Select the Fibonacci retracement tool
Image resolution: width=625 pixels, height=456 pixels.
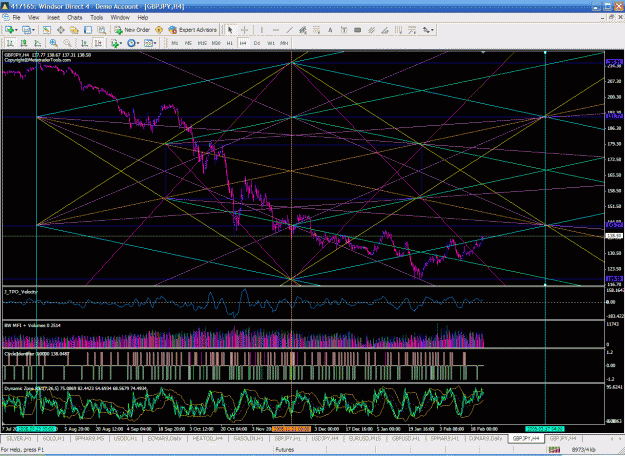[x=316, y=30]
